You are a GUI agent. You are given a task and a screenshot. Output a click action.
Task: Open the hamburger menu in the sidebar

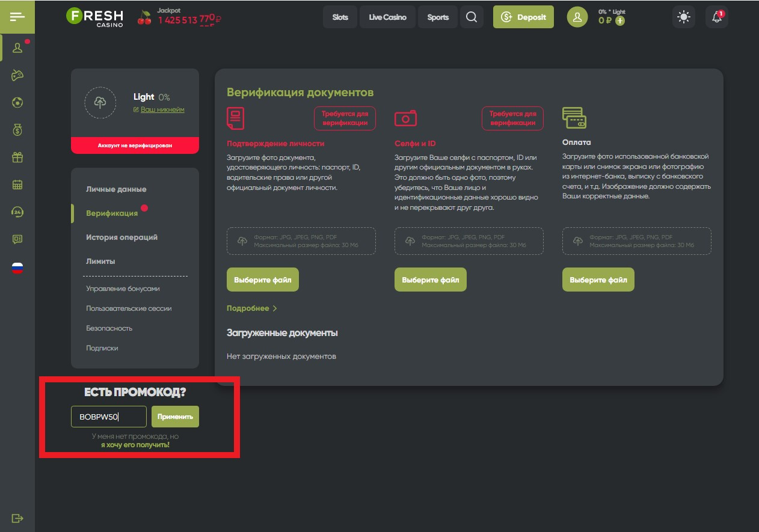click(17, 16)
